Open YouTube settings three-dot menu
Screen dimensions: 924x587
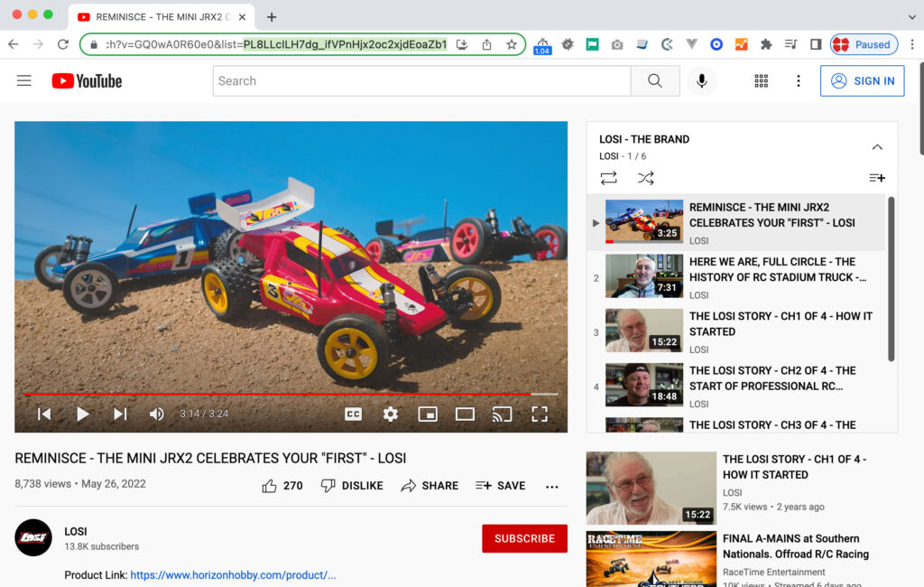click(798, 80)
